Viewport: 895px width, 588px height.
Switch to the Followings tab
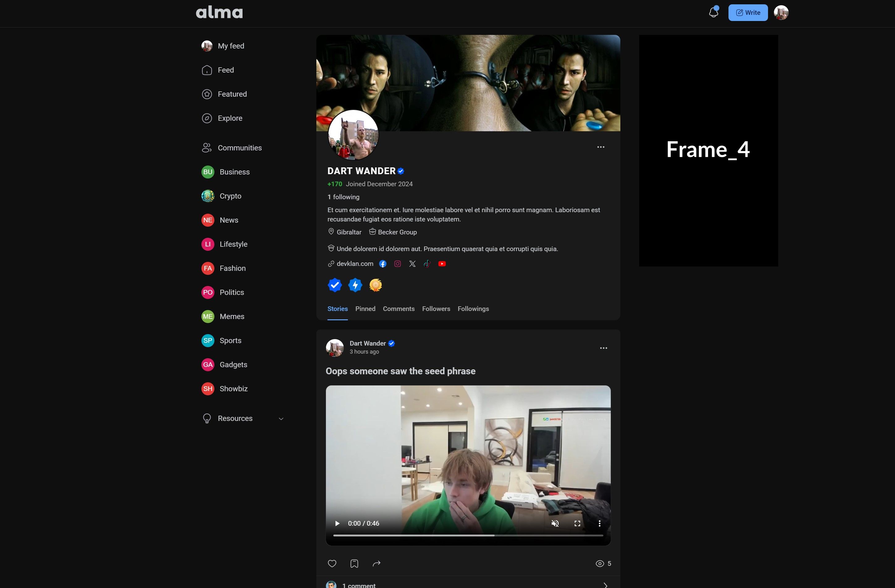click(x=473, y=309)
